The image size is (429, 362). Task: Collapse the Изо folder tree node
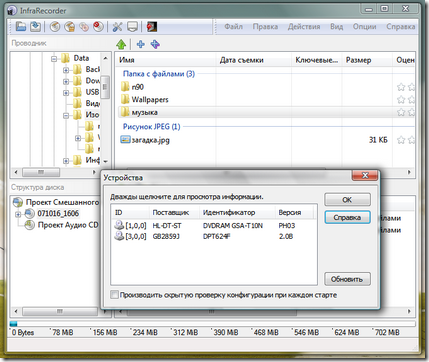click(66, 115)
